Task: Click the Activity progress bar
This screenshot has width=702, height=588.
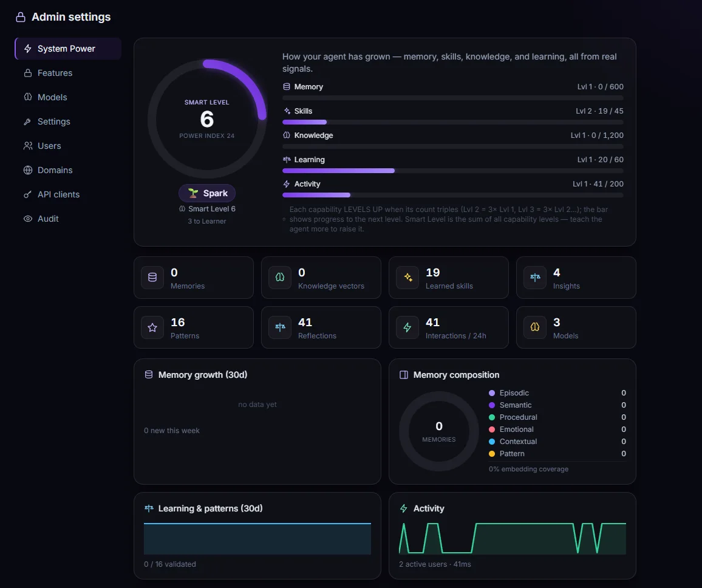Action: click(452, 195)
